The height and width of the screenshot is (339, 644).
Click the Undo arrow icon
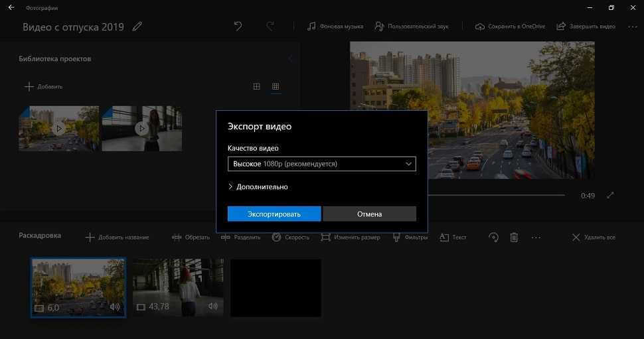[x=238, y=27]
